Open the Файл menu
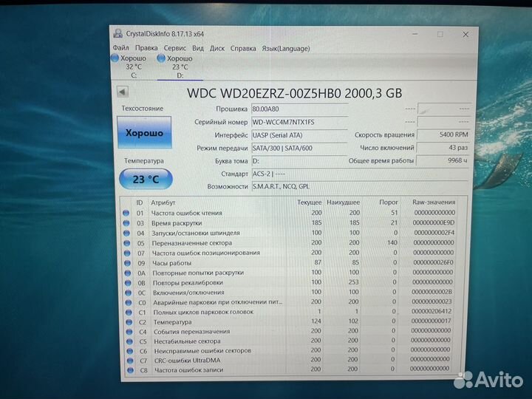Image resolution: width=532 pixels, height=399 pixels. (120, 48)
